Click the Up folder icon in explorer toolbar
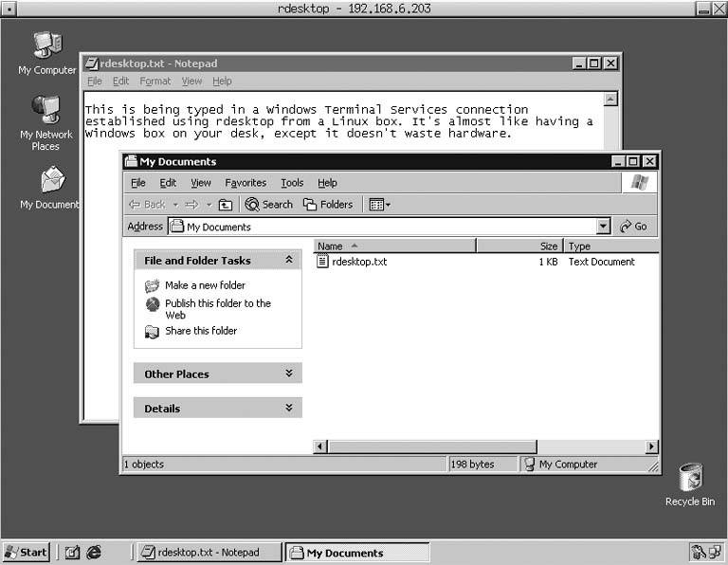This screenshot has width=728, height=565. [226, 204]
